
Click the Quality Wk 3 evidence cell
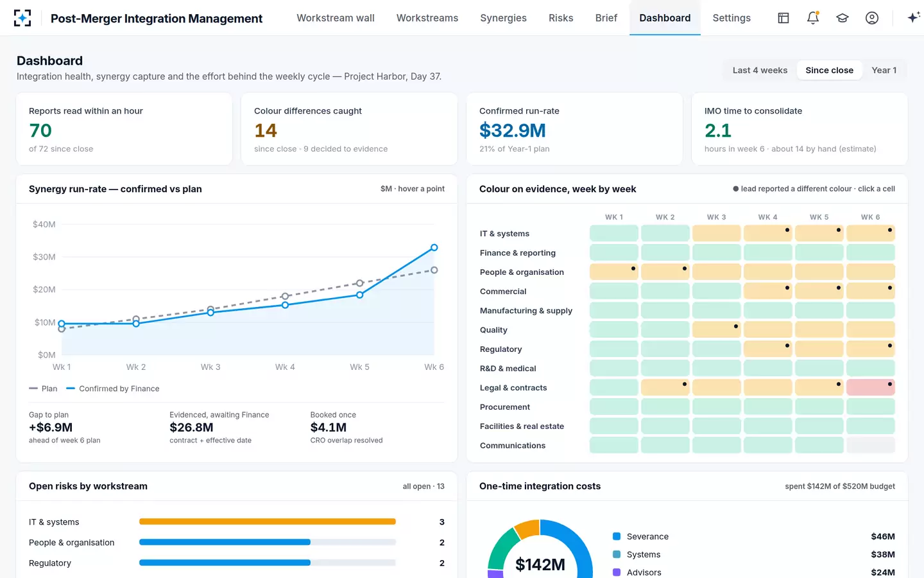click(717, 329)
